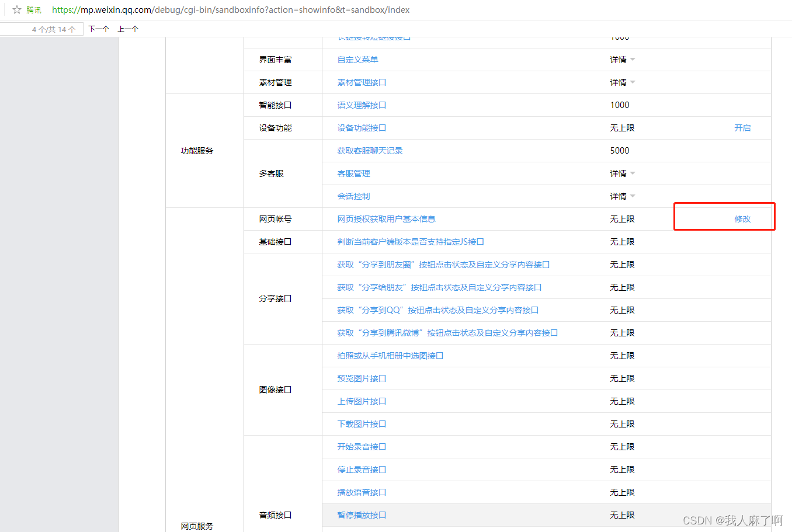
Task: Open the 下载图片接口 link
Action: coord(362,424)
